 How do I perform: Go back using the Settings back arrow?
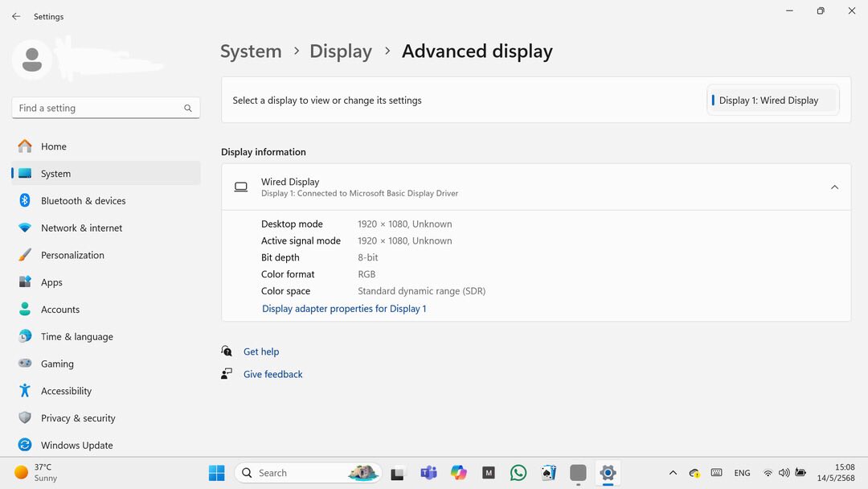coord(16,17)
